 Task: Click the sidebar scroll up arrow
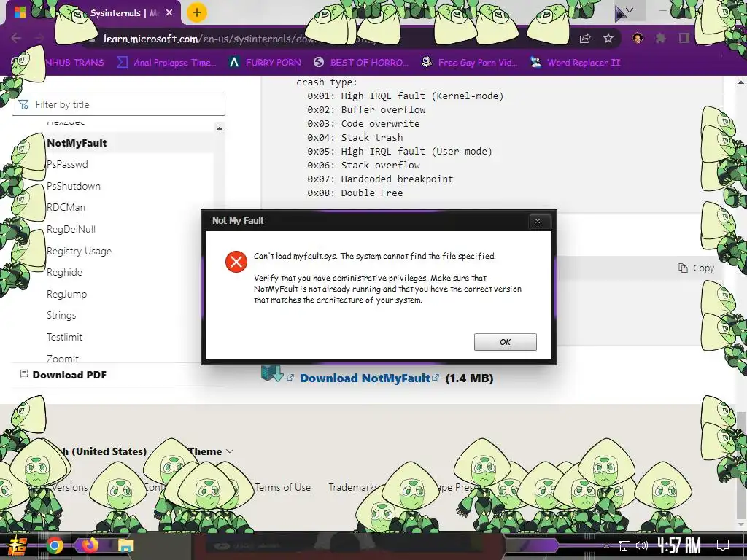tap(219, 128)
